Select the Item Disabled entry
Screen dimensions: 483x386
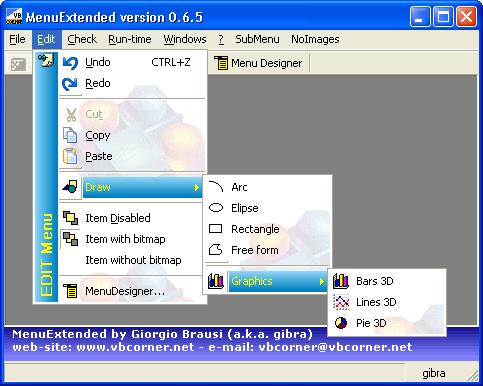[132, 218]
